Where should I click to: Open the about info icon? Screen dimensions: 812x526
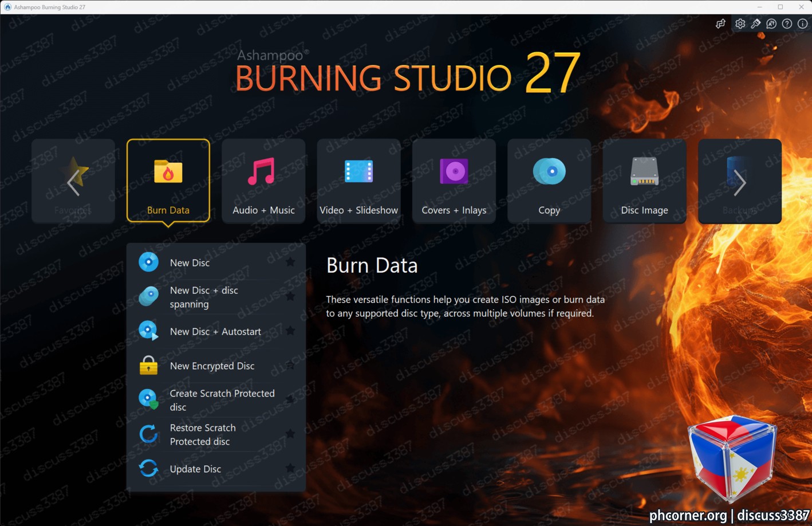[802, 23]
